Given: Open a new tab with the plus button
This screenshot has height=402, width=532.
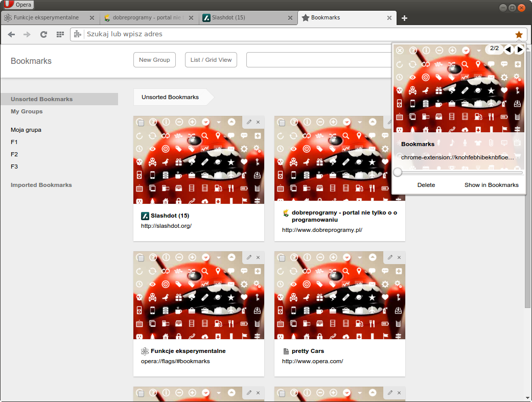Looking at the screenshot, I should coord(404,18).
